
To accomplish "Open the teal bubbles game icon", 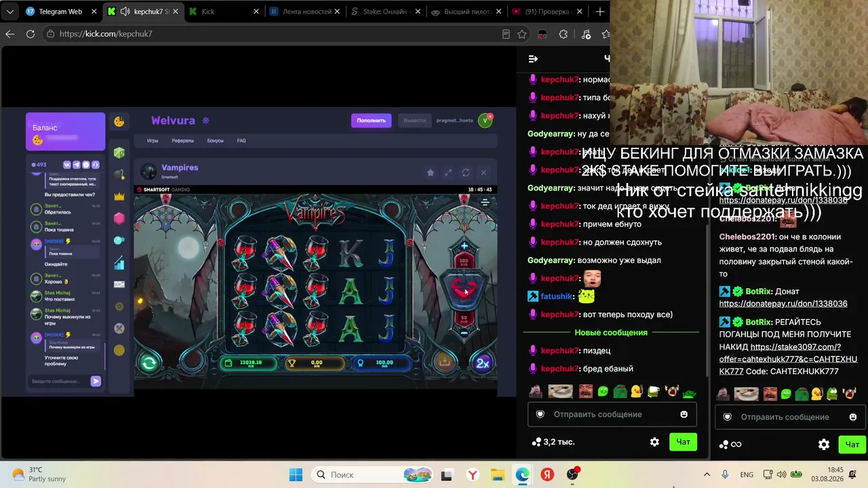I will click(119, 240).
